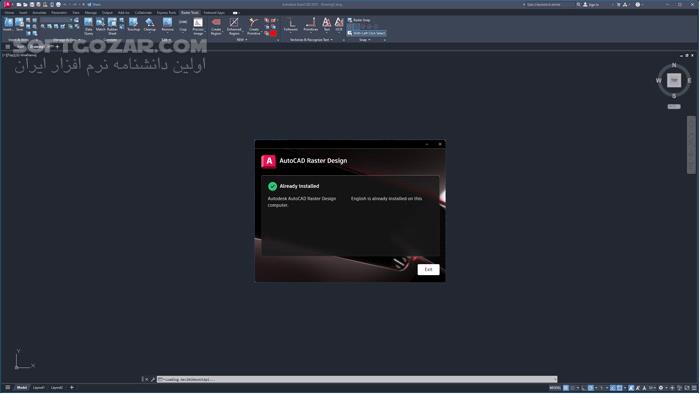Select the Followers vectorization tool

pyautogui.click(x=291, y=25)
